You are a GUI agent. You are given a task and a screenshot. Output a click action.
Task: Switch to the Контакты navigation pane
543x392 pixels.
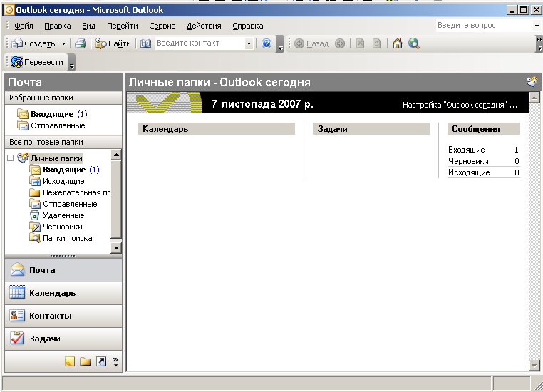[63, 316]
